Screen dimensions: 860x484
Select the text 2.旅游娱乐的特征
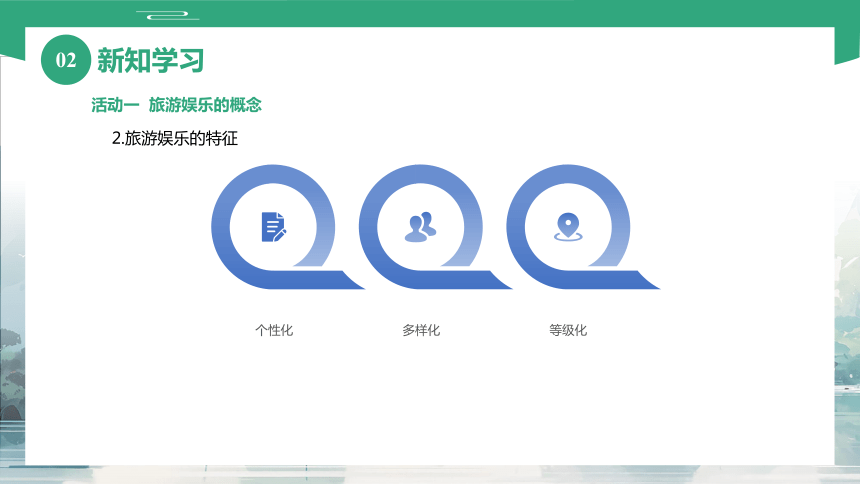pos(175,138)
